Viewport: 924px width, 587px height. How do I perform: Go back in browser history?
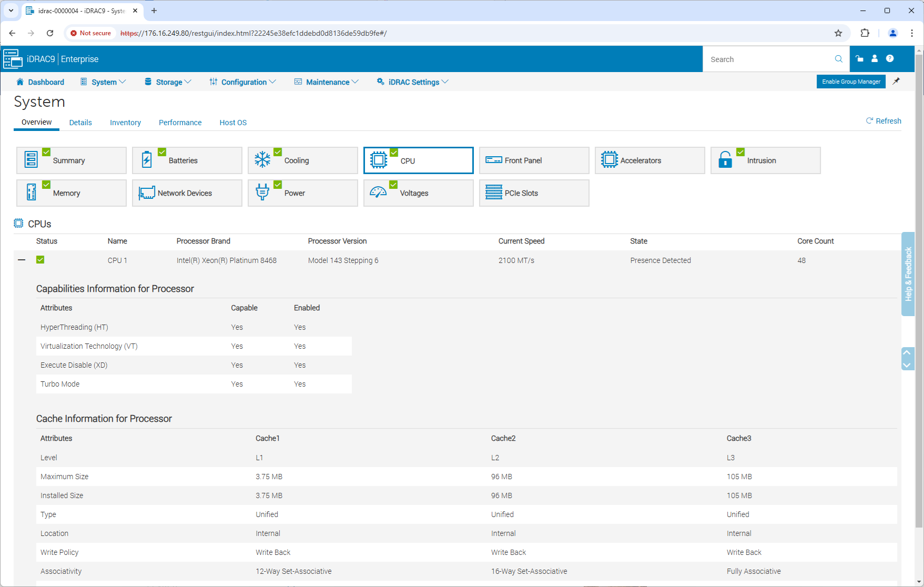[x=12, y=33]
